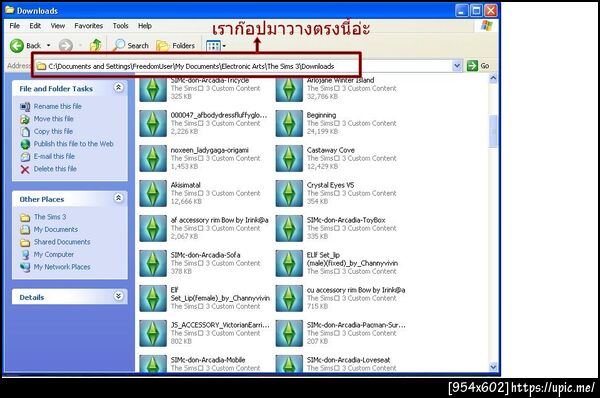Select SIMc-don-Arcadia-Pacman-Sur file icon
The image size is (600, 398).
(289, 333)
